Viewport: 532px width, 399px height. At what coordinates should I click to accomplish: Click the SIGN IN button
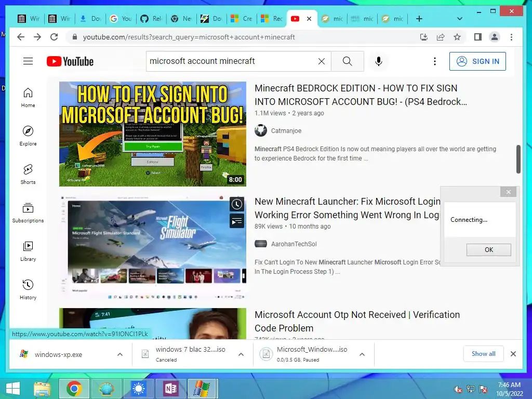click(477, 61)
